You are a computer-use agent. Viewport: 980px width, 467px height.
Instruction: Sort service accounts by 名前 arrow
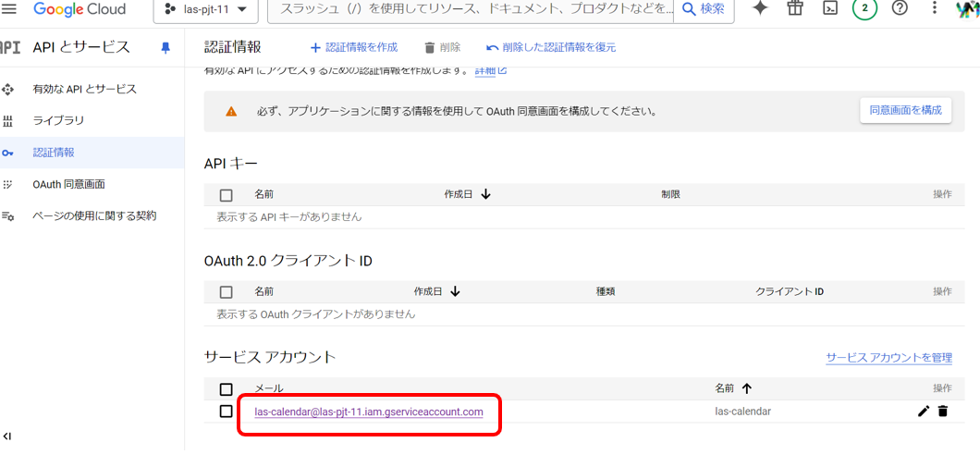pos(745,388)
